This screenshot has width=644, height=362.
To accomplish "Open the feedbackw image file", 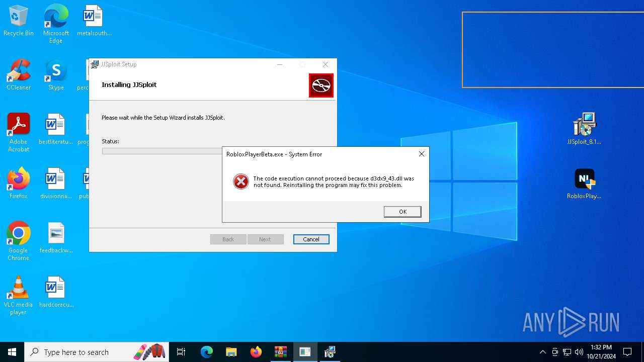I will pos(56,238).
